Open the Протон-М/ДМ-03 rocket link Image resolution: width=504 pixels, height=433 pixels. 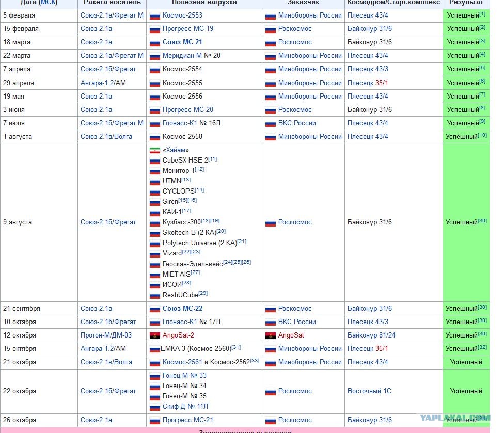[x=106, y=335]
